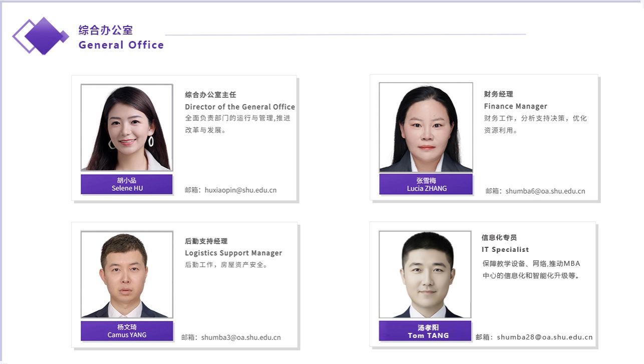This screenshot has height=364, width=644.
Task: Select the General Office title
Action: (x=121, y=45)
